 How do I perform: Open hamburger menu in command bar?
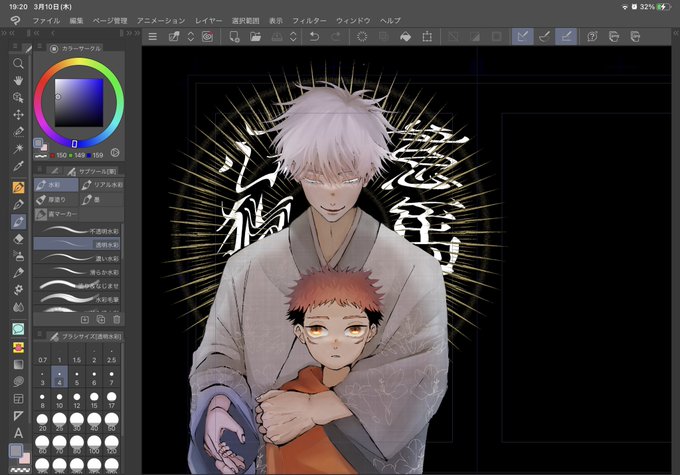(153, 37)
